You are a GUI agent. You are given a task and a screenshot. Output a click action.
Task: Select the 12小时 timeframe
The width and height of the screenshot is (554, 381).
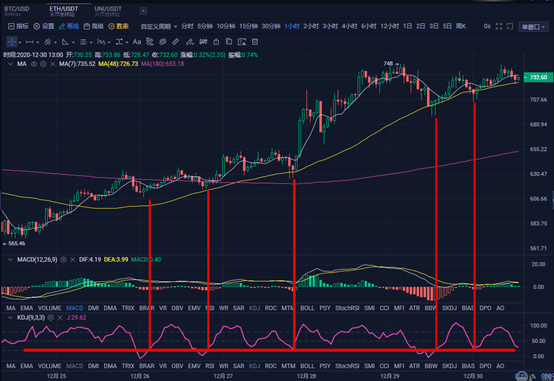(x=389, y=26)
